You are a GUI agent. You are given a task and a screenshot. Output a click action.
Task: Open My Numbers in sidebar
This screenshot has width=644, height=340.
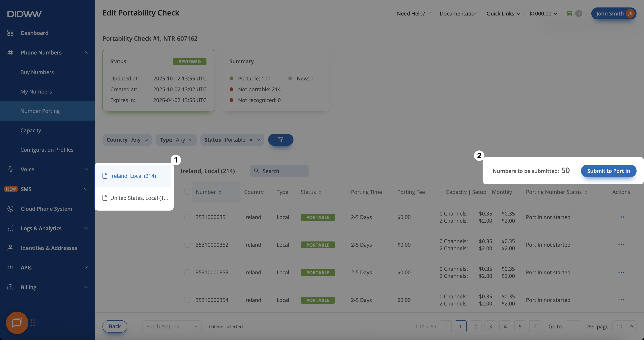click(x=36, y=92)
